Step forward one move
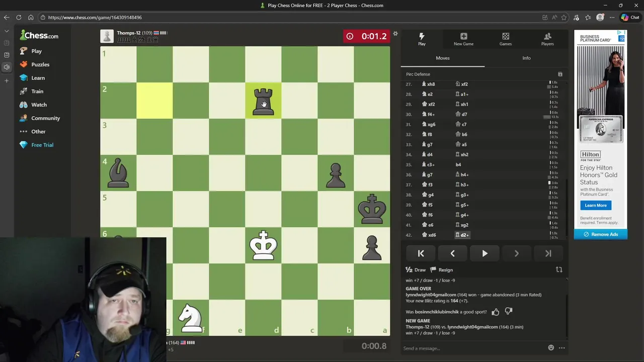644x362 pixels. pyautogui.click(x=516, y=253)
